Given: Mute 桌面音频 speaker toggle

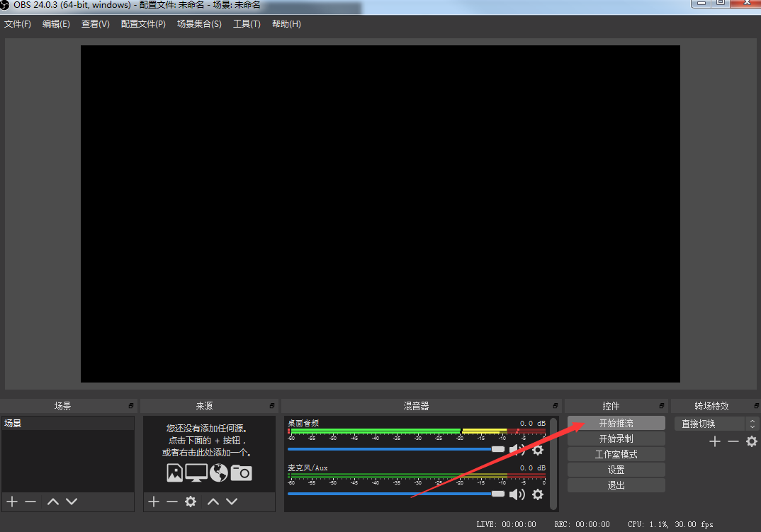Looking at the screenshot, I should 517,450.
